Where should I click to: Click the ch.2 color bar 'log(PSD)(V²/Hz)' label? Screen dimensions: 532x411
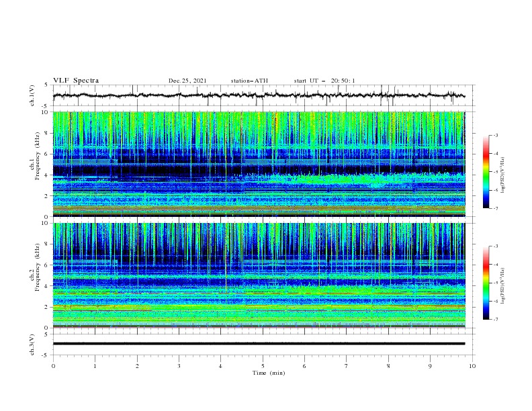[x=502, y=285]
